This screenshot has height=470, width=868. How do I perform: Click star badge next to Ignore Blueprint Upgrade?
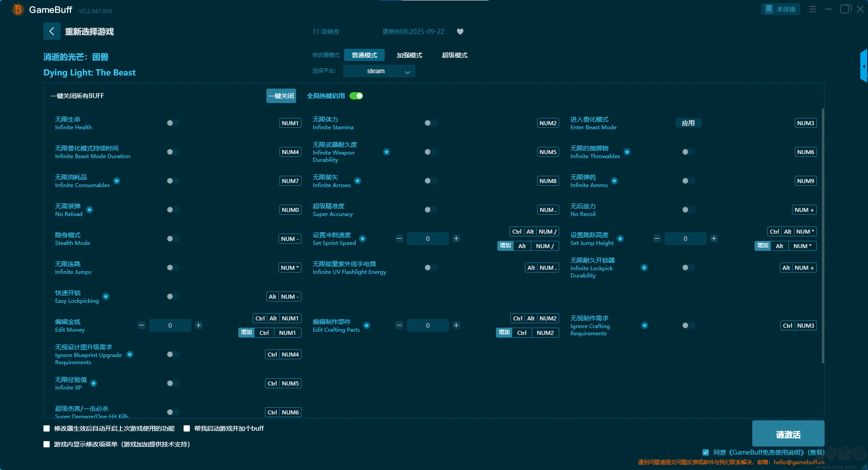coord(130,354)
